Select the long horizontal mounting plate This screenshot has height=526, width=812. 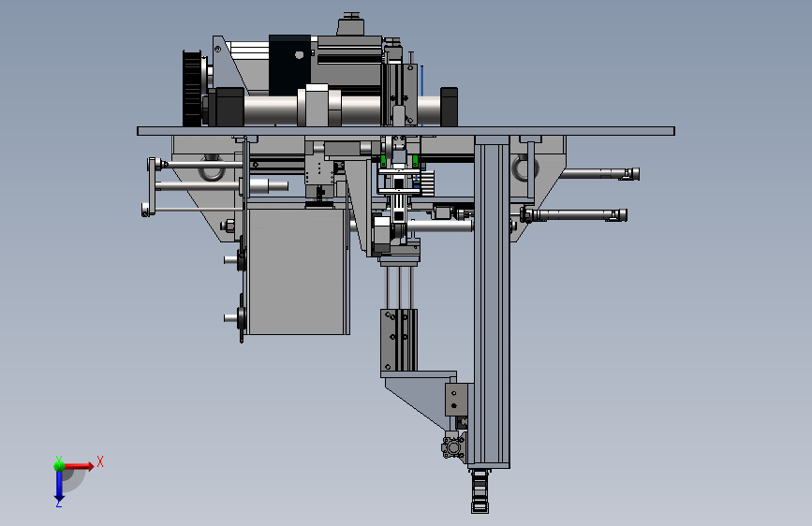click(x=406, y=131)
